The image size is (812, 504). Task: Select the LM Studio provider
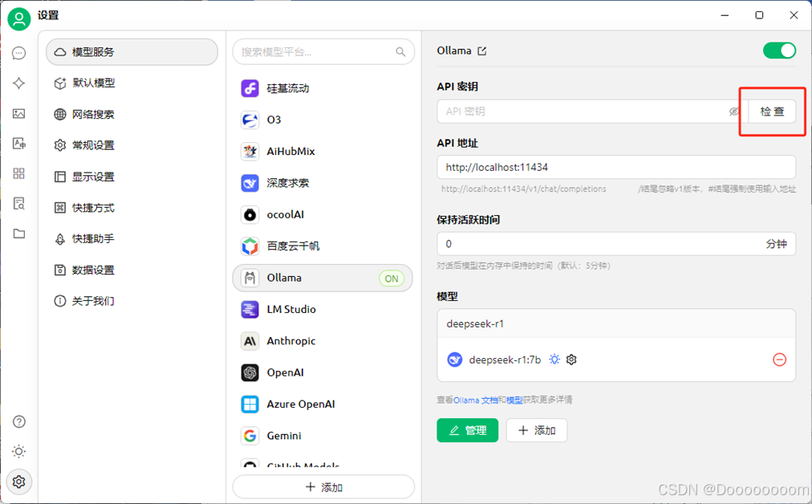(323, 310)
